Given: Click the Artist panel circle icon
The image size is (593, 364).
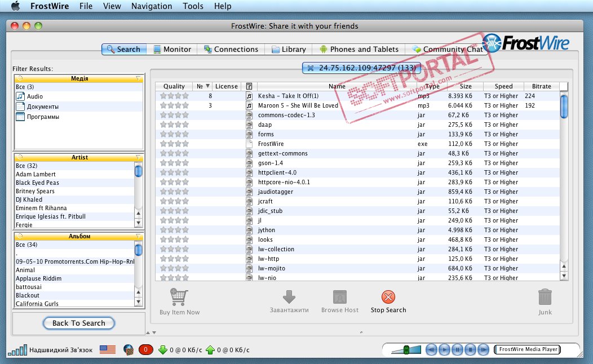Looking at the screenshot, I should [20, 157].
